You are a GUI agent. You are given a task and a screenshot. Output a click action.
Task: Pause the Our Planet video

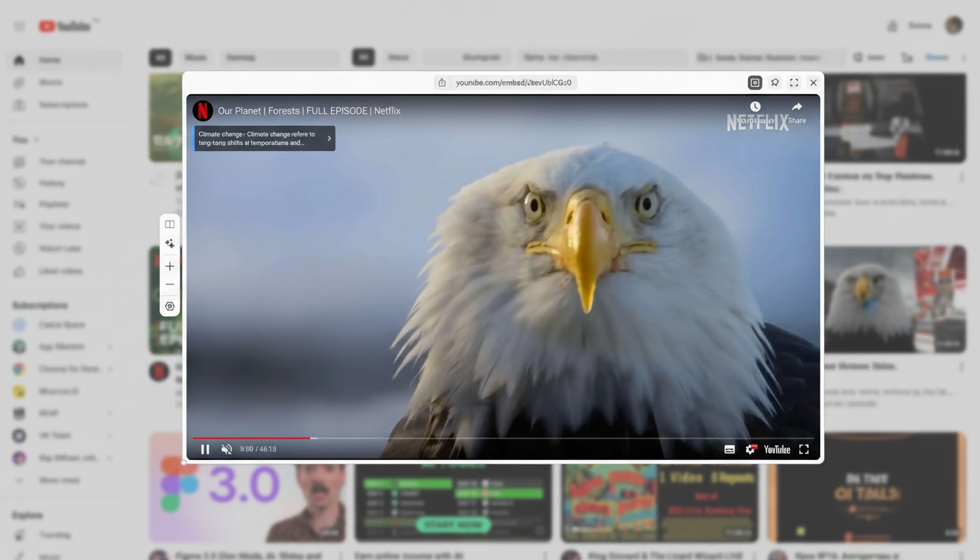(x=205, y=449)
